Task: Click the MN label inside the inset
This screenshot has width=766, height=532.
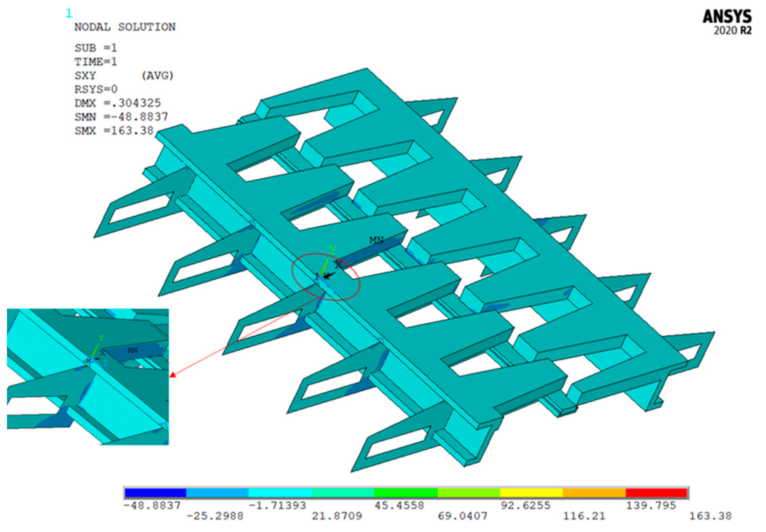Action: (x=132, y=350)
